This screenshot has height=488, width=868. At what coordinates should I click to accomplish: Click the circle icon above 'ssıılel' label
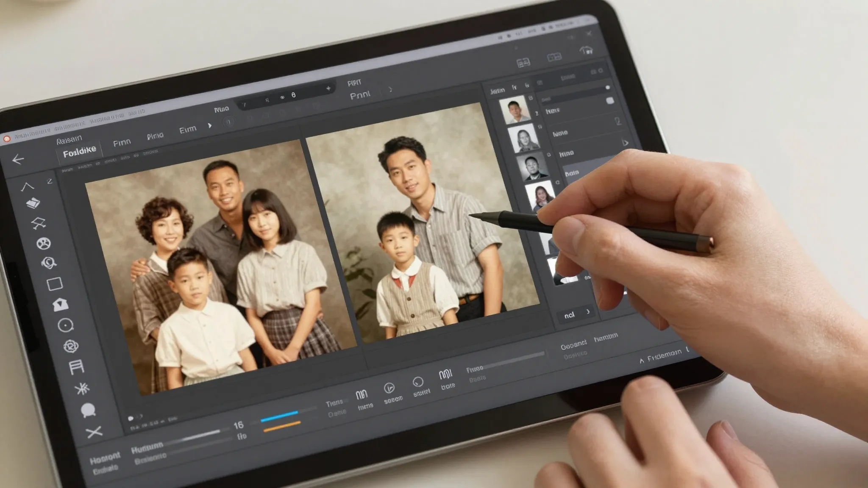418,382
